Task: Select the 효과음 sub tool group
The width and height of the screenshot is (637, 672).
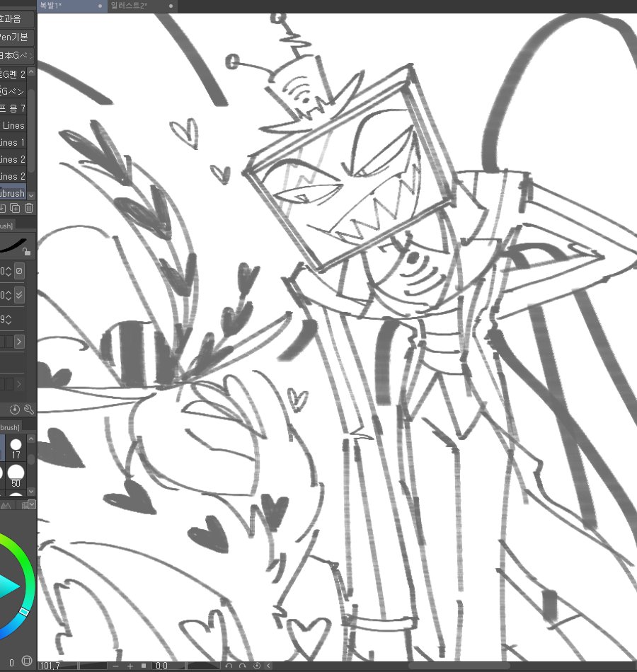Action: coord(17,18)
